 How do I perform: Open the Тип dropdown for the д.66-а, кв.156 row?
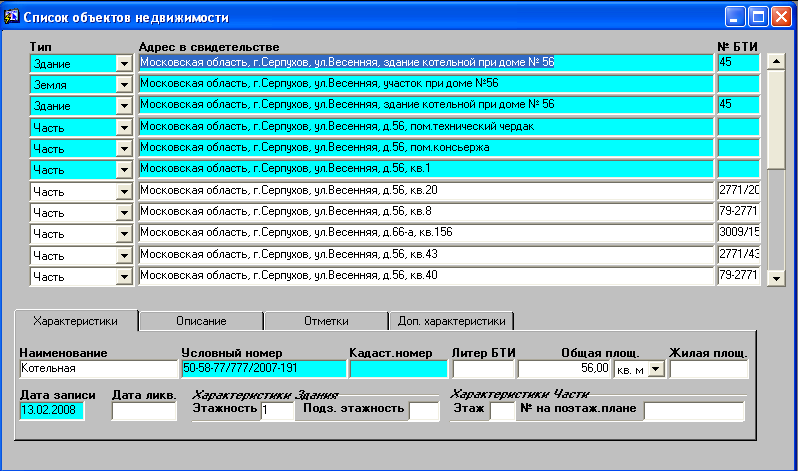(x=124, y=234)
